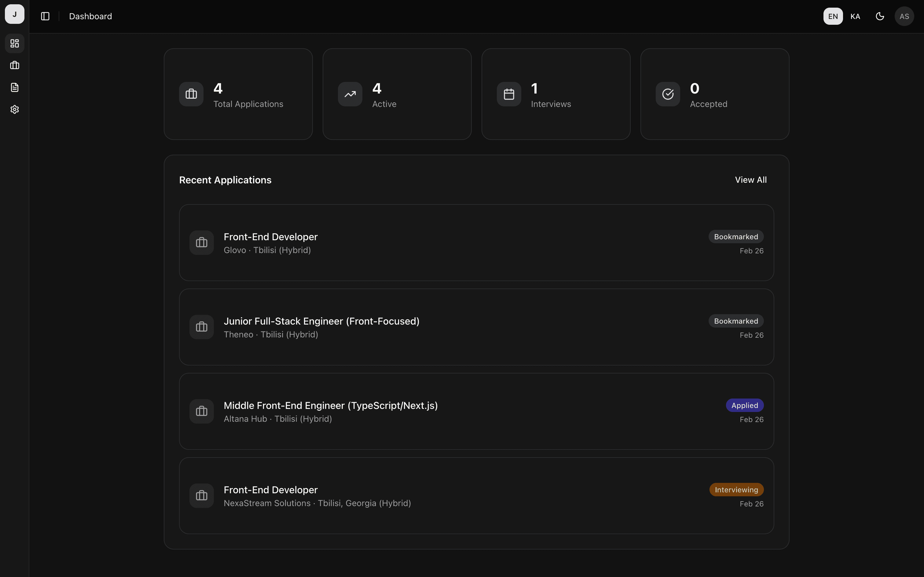Click the Bookmarked badge on the Glovo application
The height and width of the screenshot is (577, 924).
[x=735, y=236]
